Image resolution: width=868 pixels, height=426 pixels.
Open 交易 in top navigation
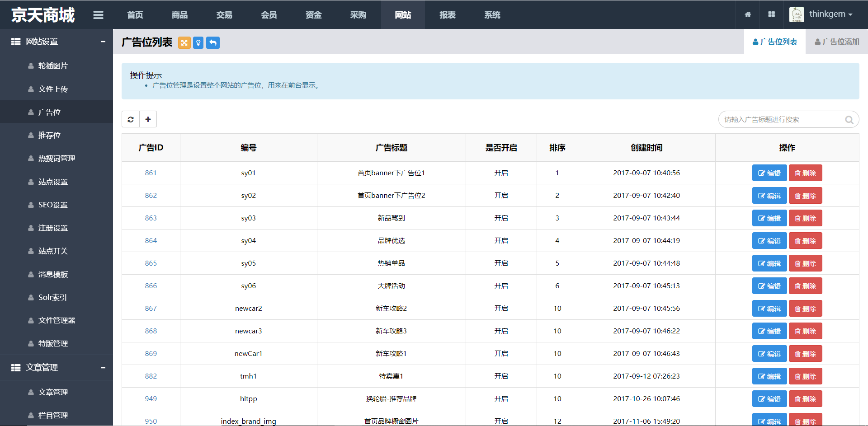click(224, 15)
